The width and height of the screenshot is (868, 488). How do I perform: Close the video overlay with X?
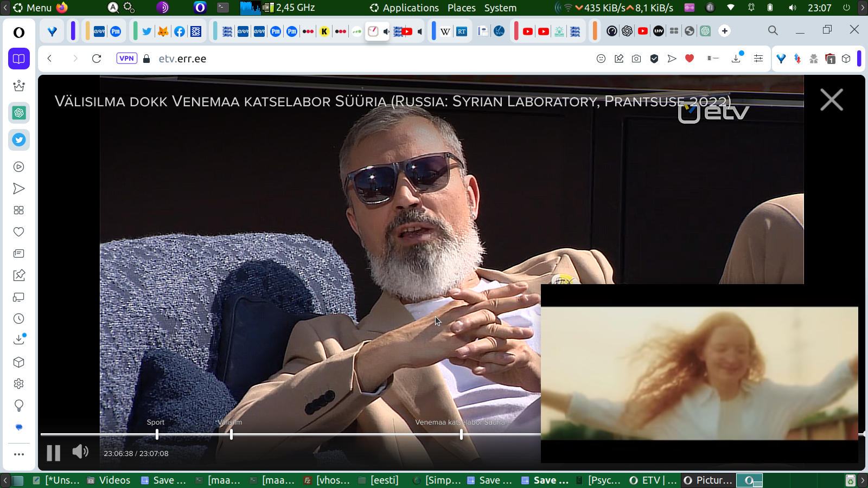pos(831,100)
